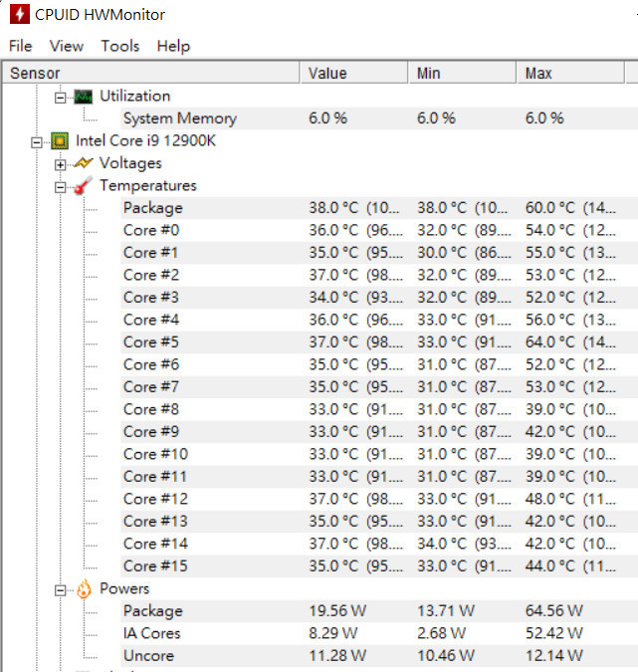The width and height of the screenshot is (638, 672).
Task: Select the Core #15 row
Action: point(379,566)
